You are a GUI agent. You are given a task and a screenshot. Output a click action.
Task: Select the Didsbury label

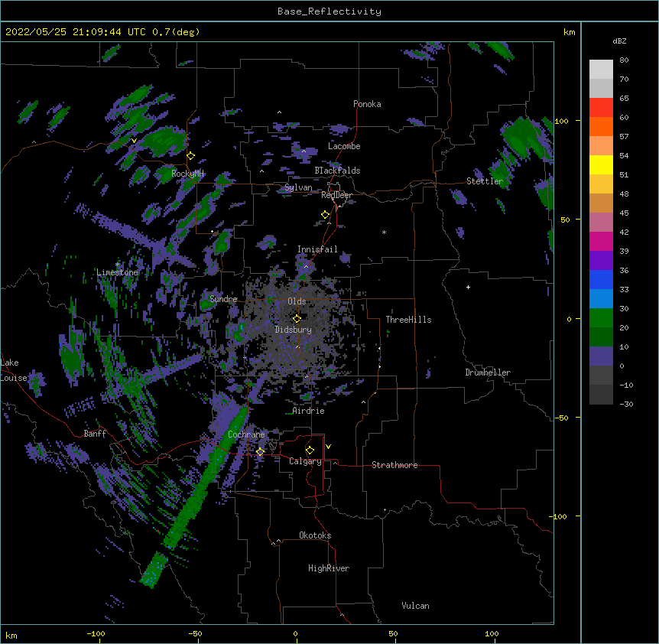coord(293,330)
